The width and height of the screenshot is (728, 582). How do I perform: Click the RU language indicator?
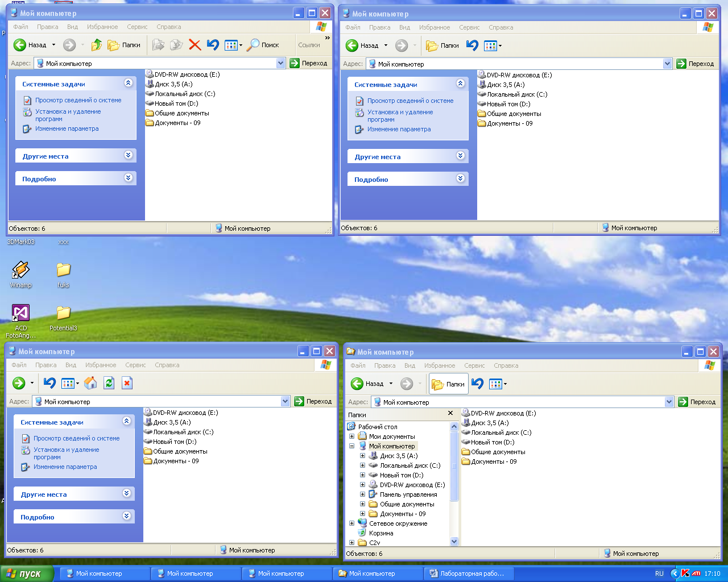(x=659, y=573)
